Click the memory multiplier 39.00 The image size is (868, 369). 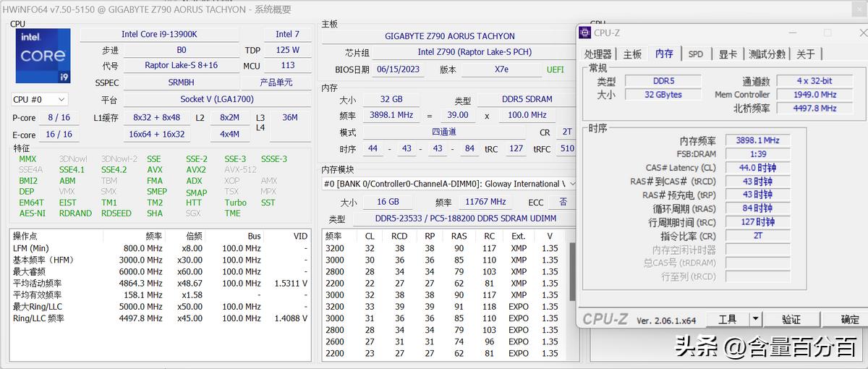coord(457,115)
